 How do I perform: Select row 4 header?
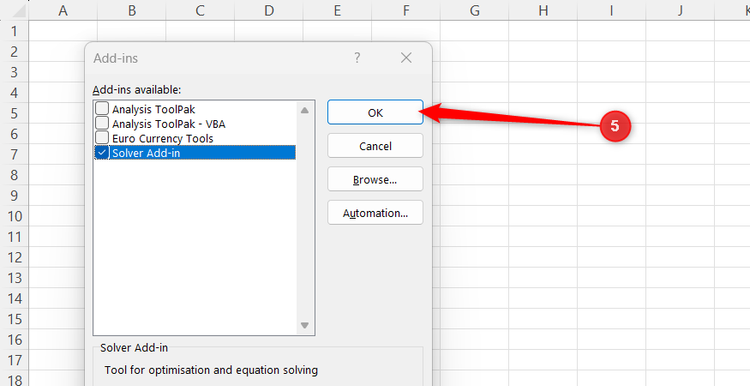14,93
